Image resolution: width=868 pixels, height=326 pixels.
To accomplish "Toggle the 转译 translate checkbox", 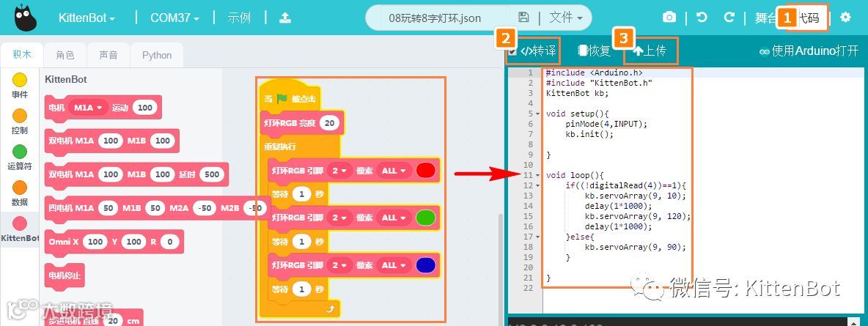I will click(x=512, y=51).
